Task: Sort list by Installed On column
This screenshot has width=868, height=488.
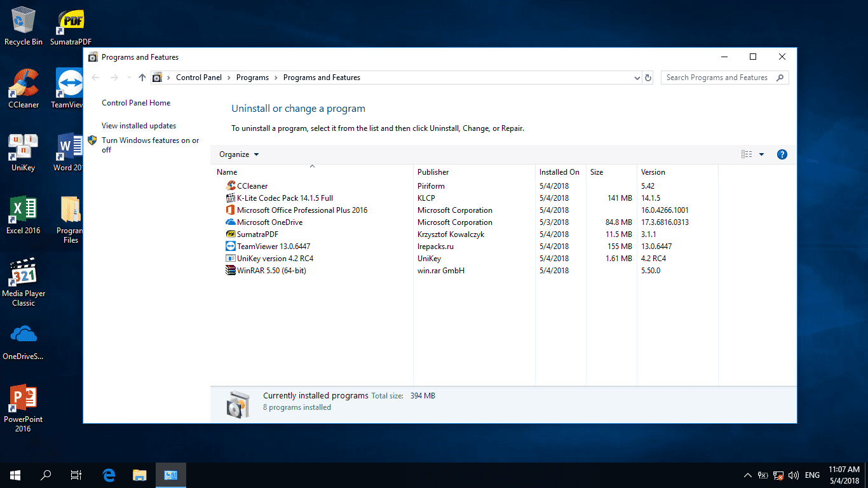Action: [x=560, y=172]
